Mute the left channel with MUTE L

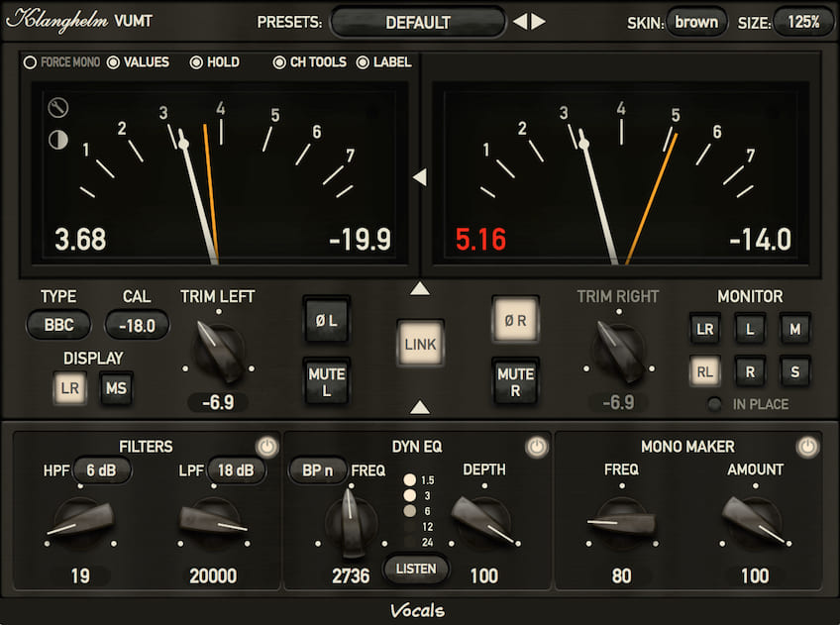click(326, 381)
